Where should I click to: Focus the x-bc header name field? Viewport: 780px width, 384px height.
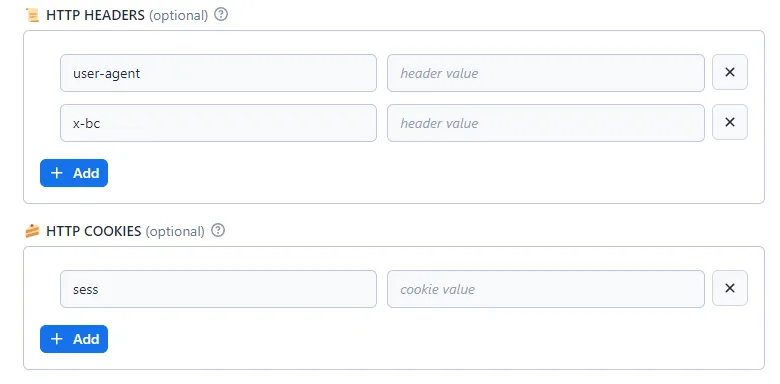218,123
